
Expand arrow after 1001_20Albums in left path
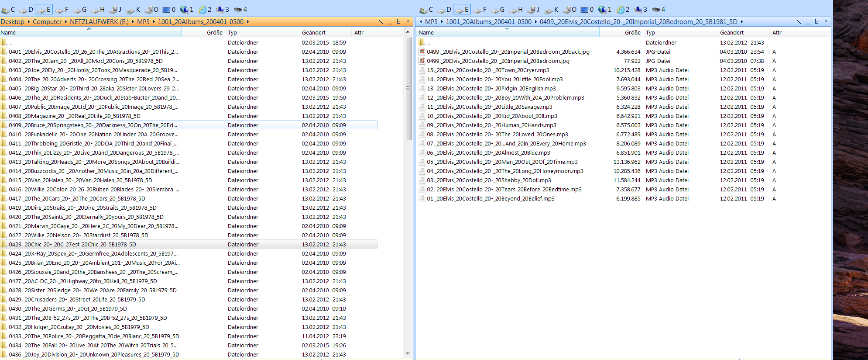(248, 22)
